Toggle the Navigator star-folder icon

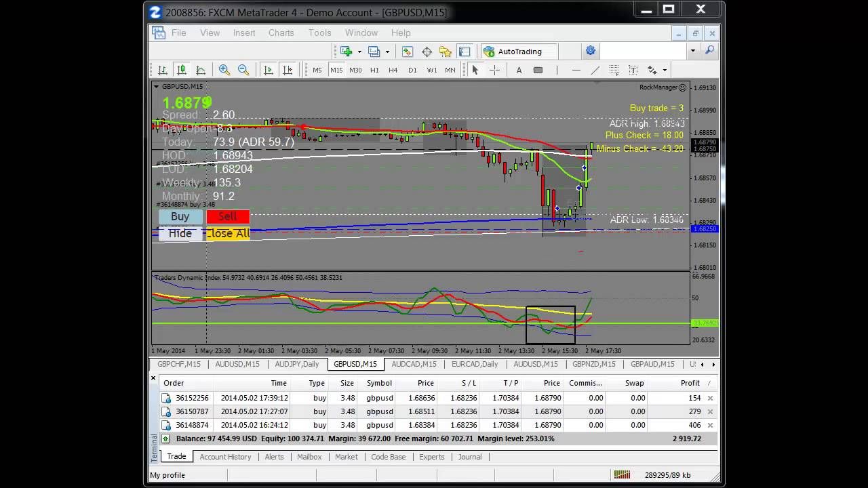point(446,52)
